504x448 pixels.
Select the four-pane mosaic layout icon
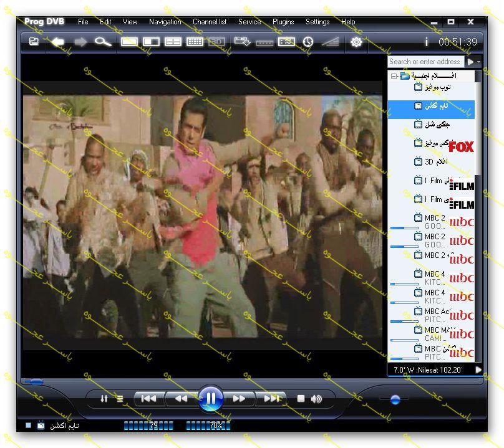pos(173,42)
